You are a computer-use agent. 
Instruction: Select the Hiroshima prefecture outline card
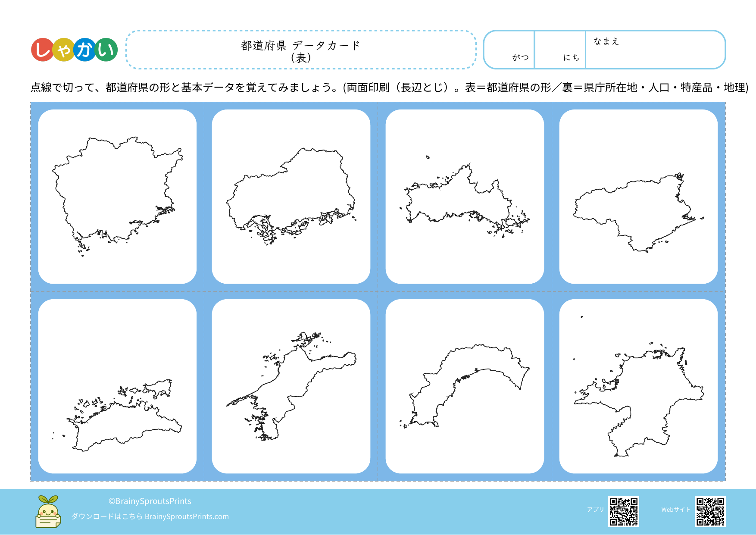(x=291, y=197)
